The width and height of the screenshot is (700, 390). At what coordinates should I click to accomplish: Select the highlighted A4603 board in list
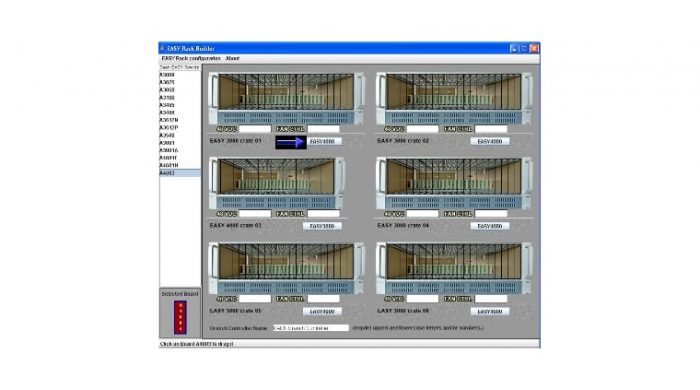coord(180,173)
